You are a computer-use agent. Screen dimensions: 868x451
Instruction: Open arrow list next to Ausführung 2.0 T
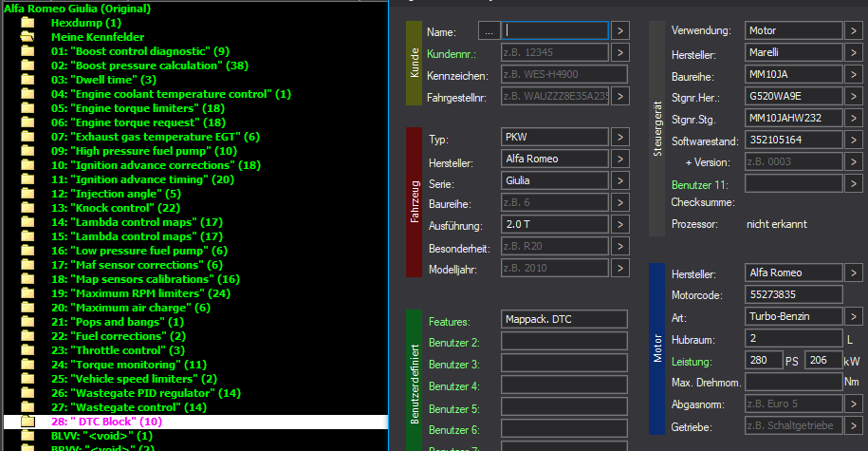coord(620,224)
